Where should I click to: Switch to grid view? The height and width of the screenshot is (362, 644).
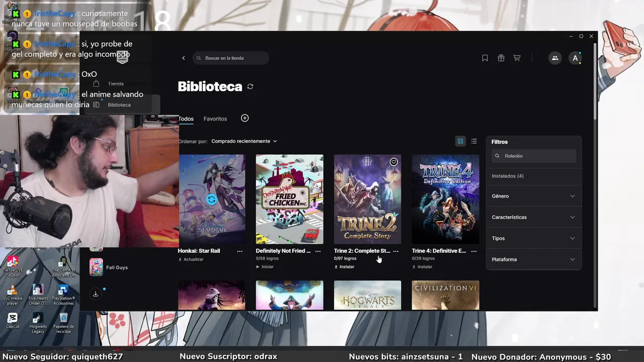460,141
